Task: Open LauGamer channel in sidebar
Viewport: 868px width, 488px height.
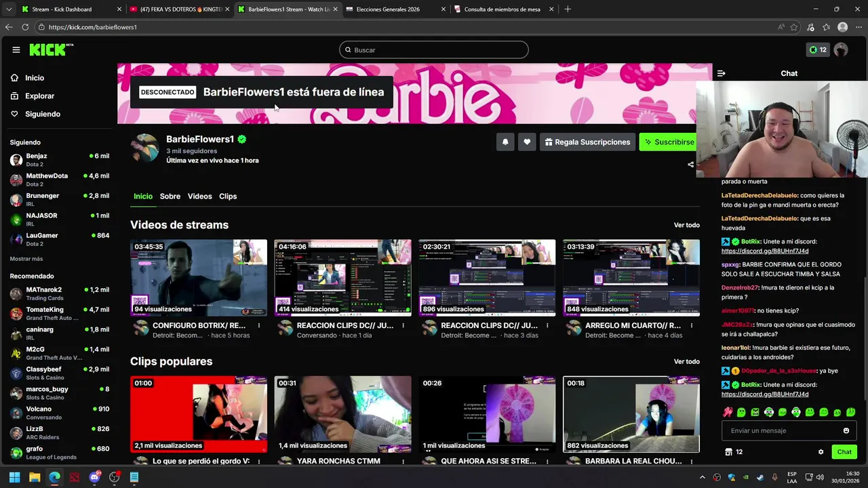Action: click(x=59, y=239)
